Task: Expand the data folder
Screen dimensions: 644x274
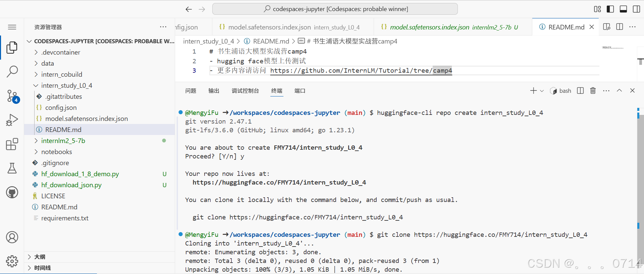Action: 100,63
